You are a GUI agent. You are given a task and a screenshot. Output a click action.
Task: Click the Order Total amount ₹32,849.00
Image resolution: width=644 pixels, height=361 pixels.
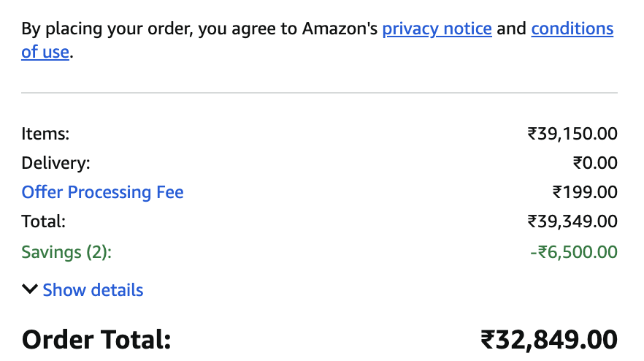(548, 340)
